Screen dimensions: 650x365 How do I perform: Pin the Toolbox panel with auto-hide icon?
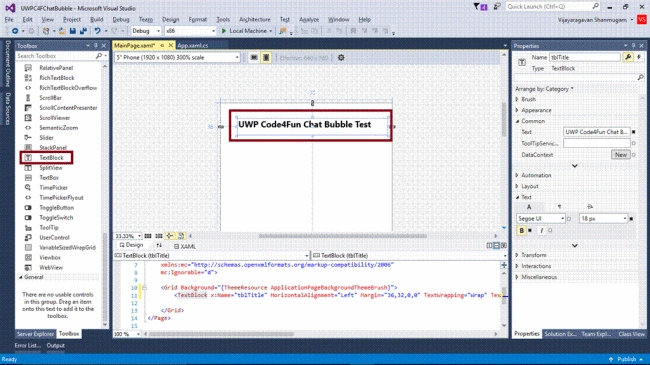point(96,46)
